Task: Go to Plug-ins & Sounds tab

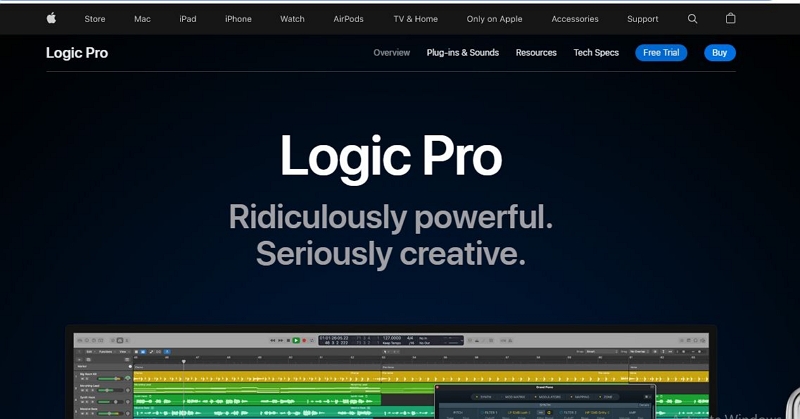Action: [463, 53]
